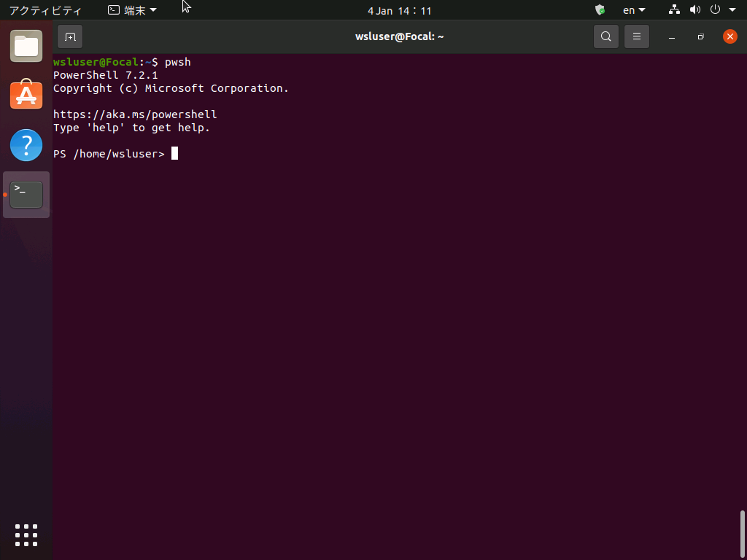Click the security shield tray icon

[600, 10]
